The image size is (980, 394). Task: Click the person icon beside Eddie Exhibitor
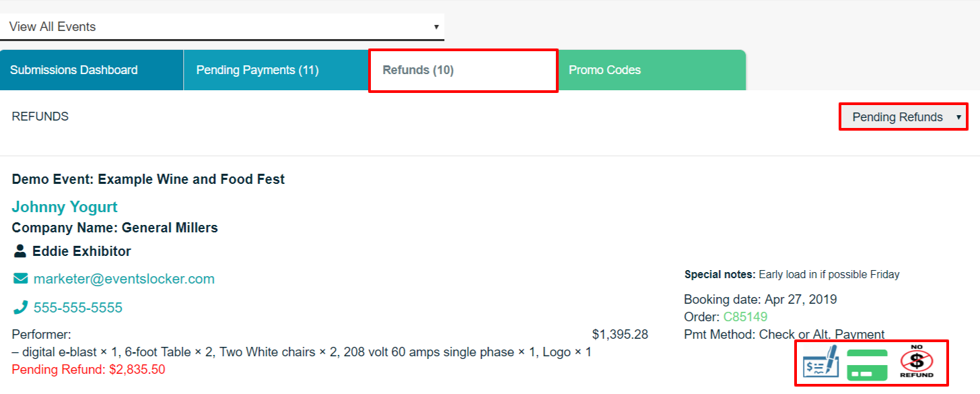point(20,251)
